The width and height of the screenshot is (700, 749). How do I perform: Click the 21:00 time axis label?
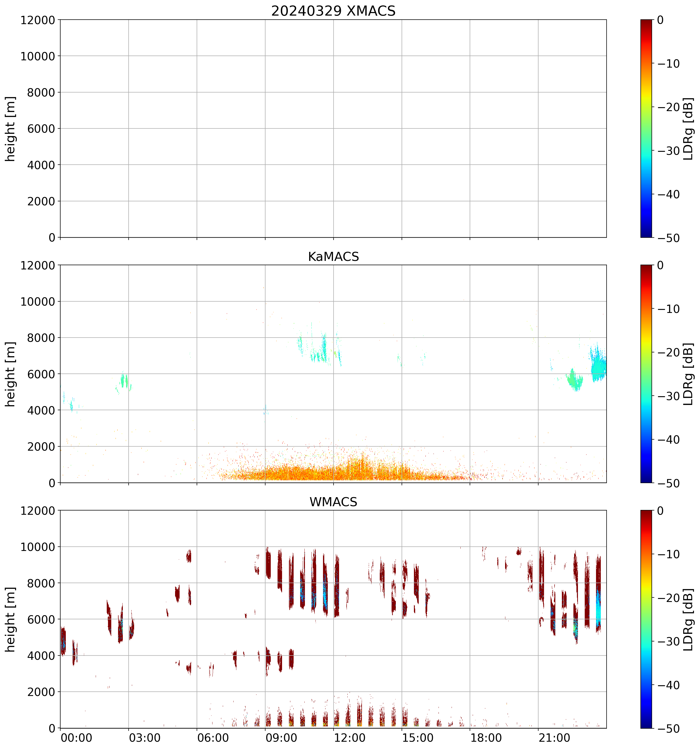554,738
